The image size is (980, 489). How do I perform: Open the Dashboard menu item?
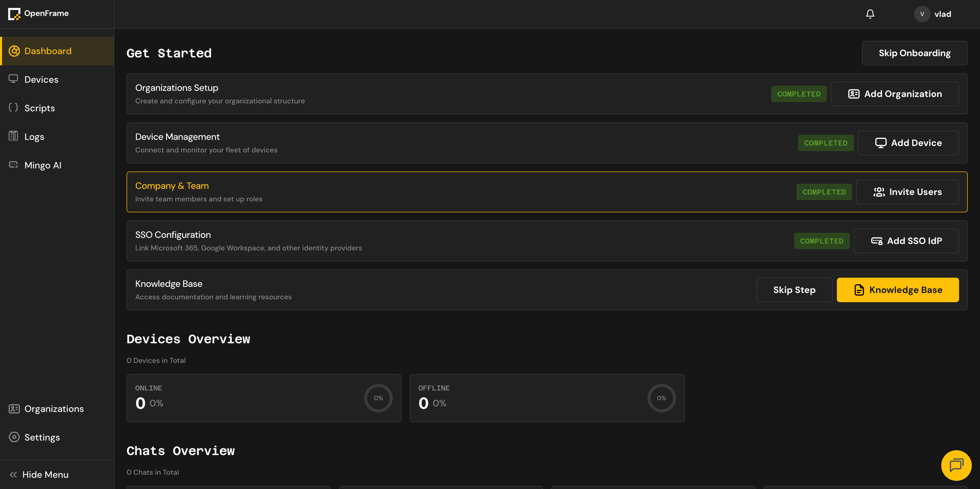pos(48,51)
